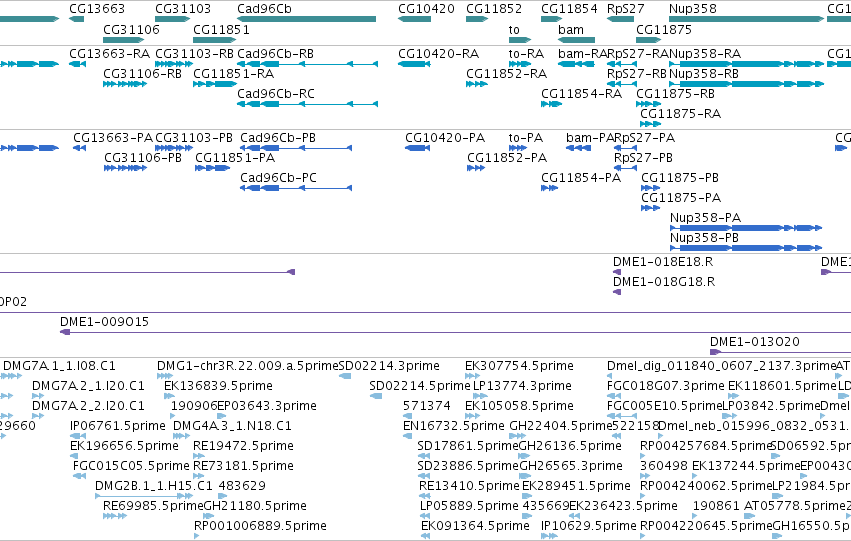Viewport: 851px width, 541px height.
Task: Select protein Cad96Cb-PC glyph
Action: click(296, 188)
